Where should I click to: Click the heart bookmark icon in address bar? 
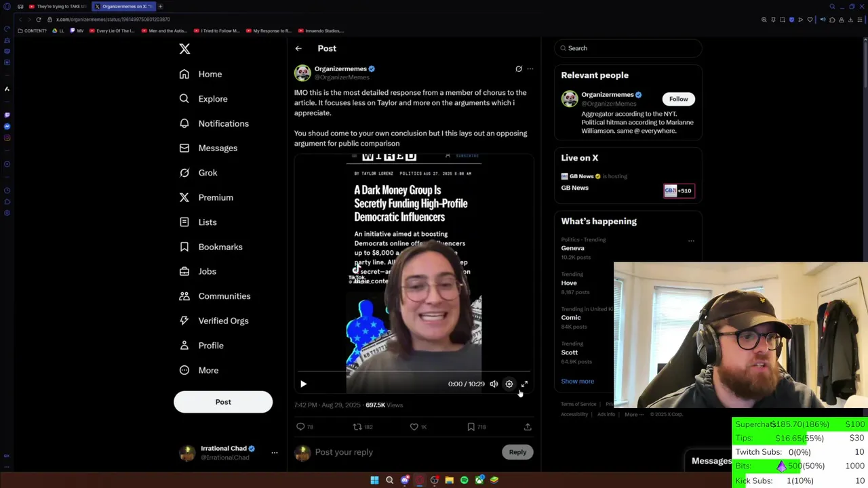coord(810,20)
